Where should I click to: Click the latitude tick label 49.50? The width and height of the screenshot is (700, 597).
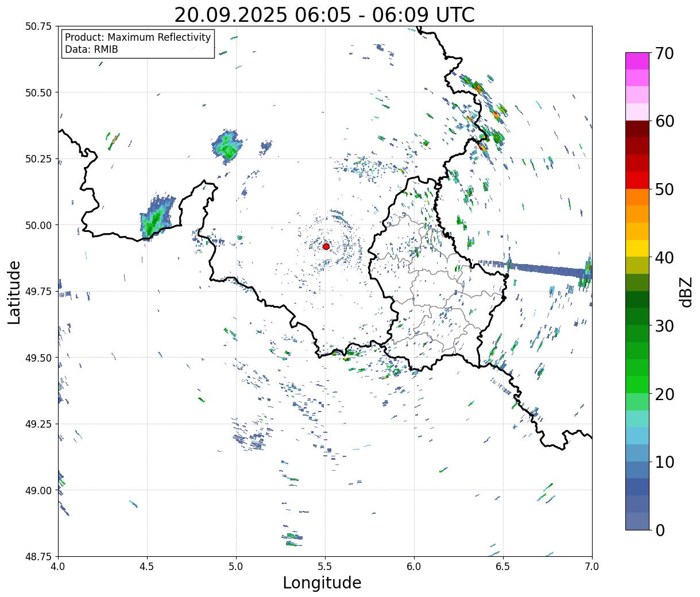click(38, 358)
